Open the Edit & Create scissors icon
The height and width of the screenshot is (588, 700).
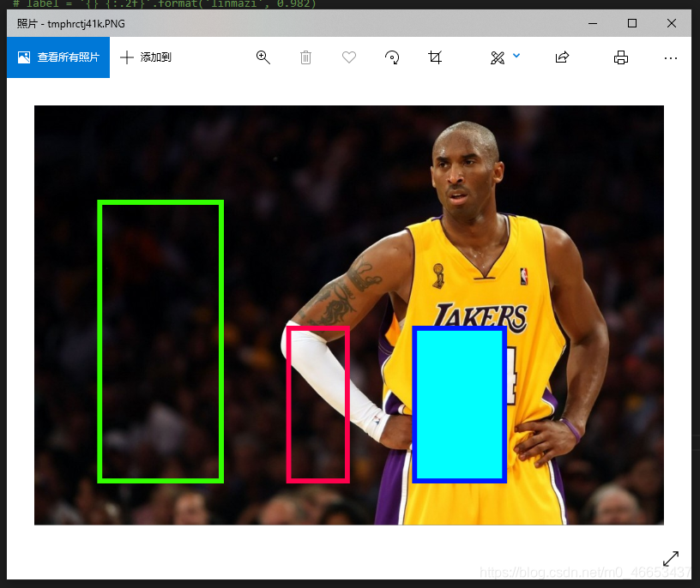pos(498,57)
